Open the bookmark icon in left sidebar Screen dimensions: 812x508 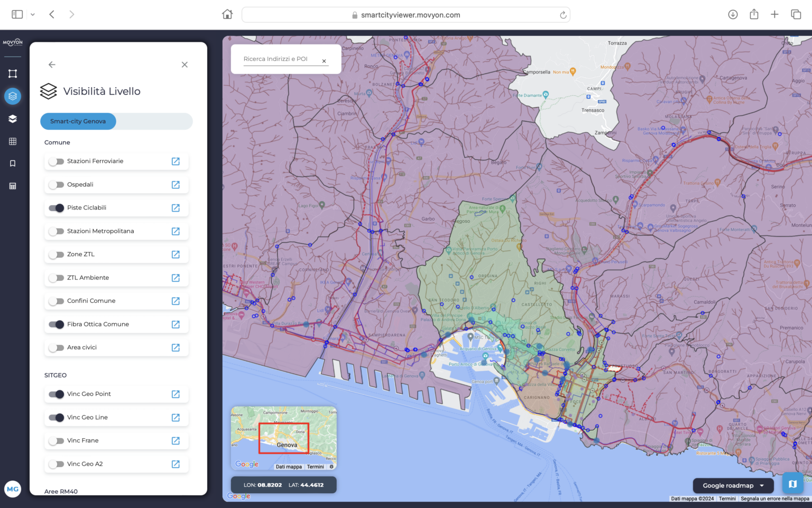point(13,164)
